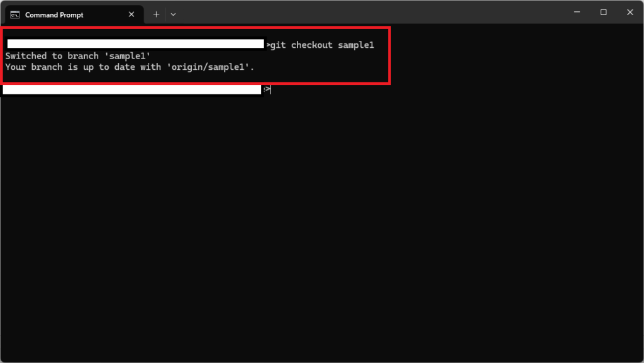Click the empty title bar area

coord(377,12)
